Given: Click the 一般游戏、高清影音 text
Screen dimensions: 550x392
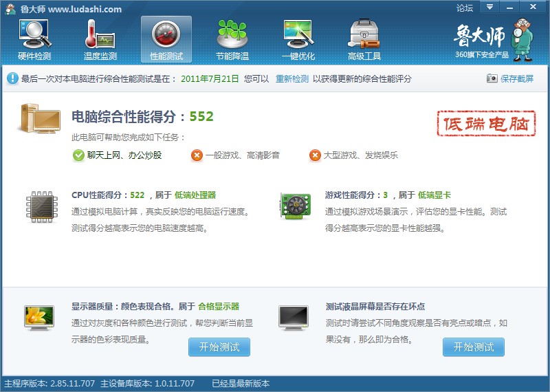Looking at the screenshot, I should (x=243, y=155).
